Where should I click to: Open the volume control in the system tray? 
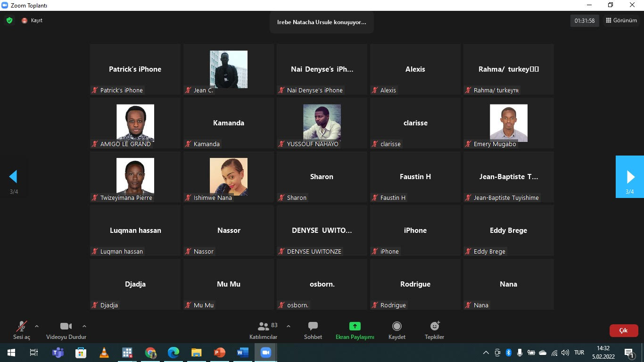(565, 353)
